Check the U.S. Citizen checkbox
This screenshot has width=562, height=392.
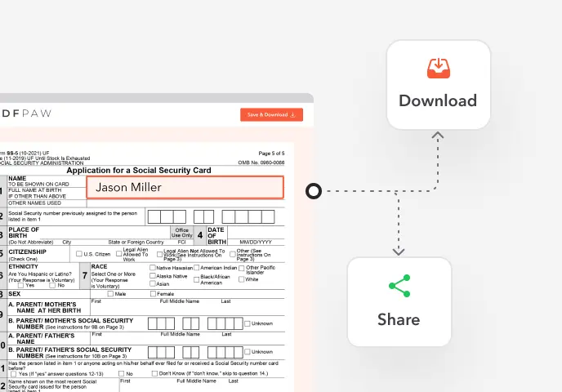(79, 254)
